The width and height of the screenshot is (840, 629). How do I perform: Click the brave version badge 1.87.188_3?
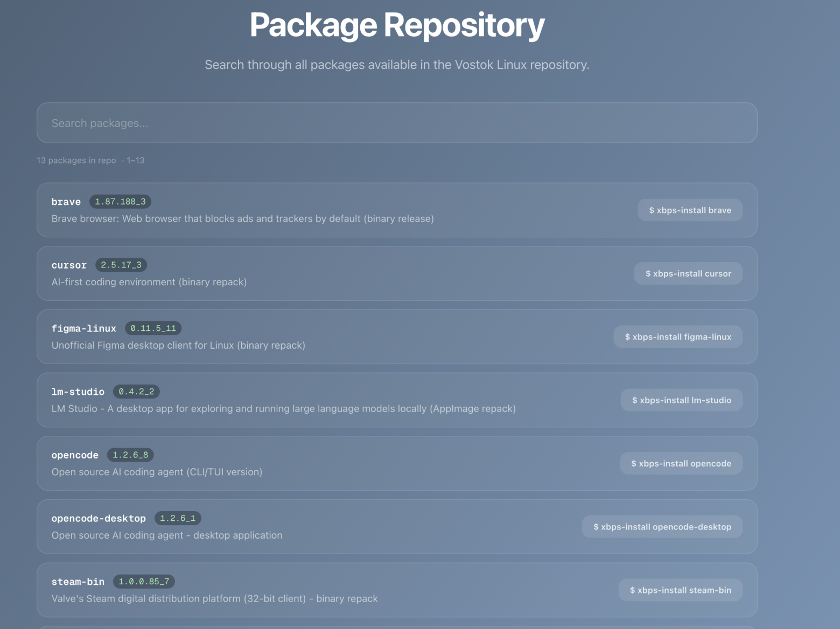coord(121,202)
